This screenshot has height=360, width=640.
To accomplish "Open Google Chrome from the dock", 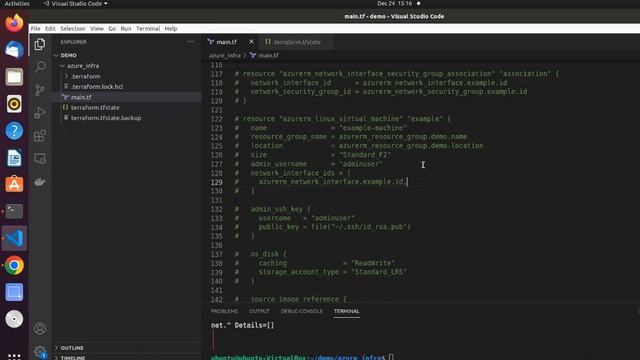I will pos(14,265).
